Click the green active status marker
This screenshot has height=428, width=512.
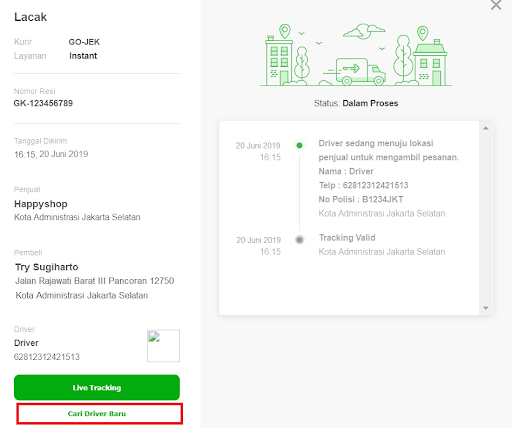299,145
